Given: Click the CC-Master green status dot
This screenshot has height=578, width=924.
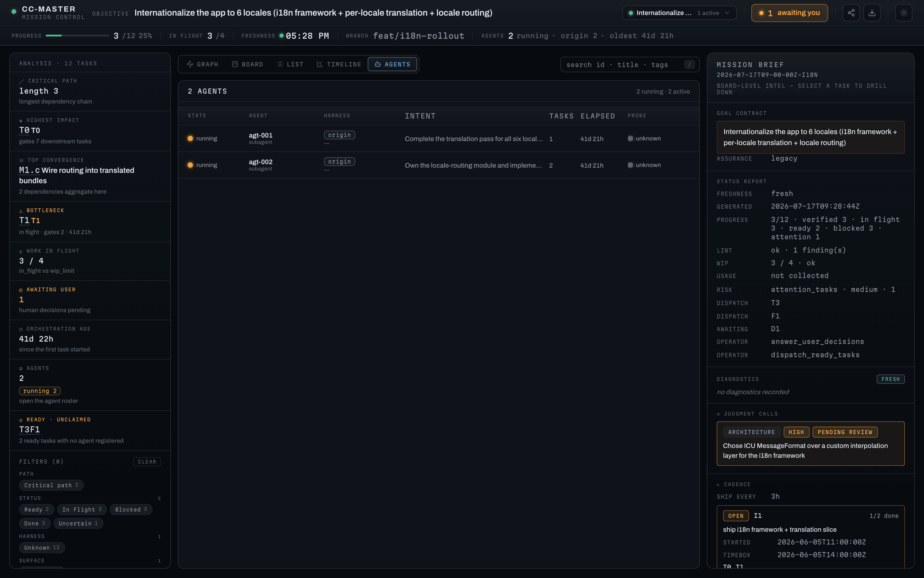Looking at the screenshot, I should point(14,12).
